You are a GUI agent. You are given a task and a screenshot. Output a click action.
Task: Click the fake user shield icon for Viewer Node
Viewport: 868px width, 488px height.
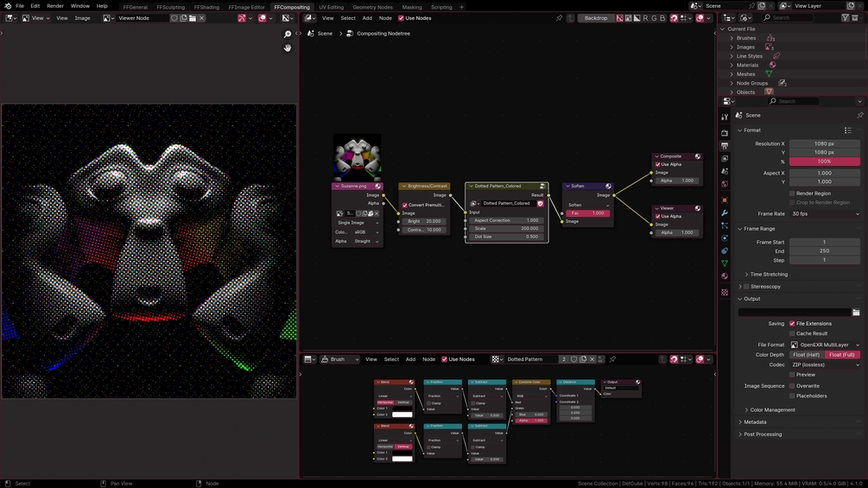(x=174, y=18)
